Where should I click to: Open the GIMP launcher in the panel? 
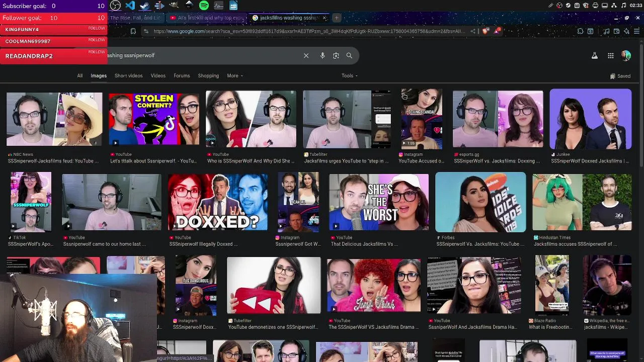[x=174, y=6]
